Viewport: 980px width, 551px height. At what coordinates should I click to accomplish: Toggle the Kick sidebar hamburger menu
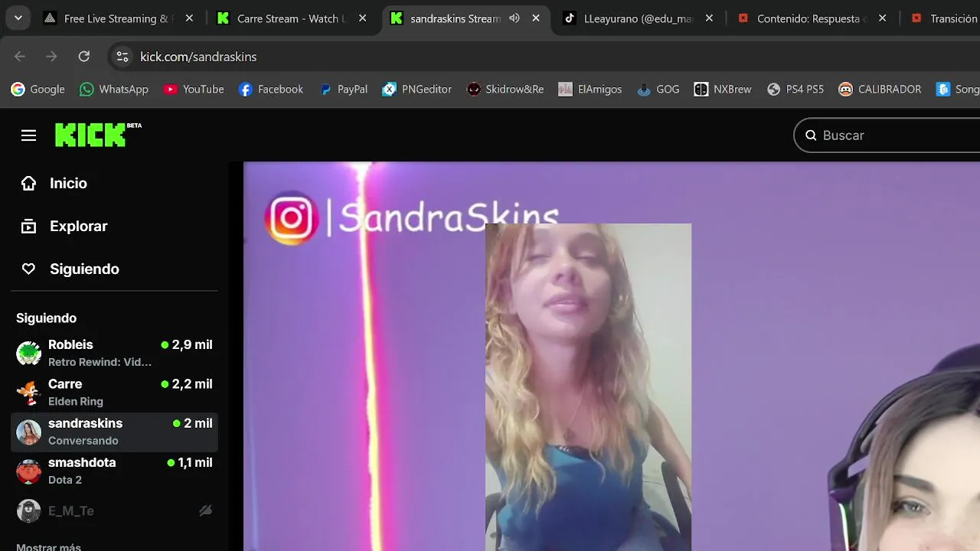[28, 135]
